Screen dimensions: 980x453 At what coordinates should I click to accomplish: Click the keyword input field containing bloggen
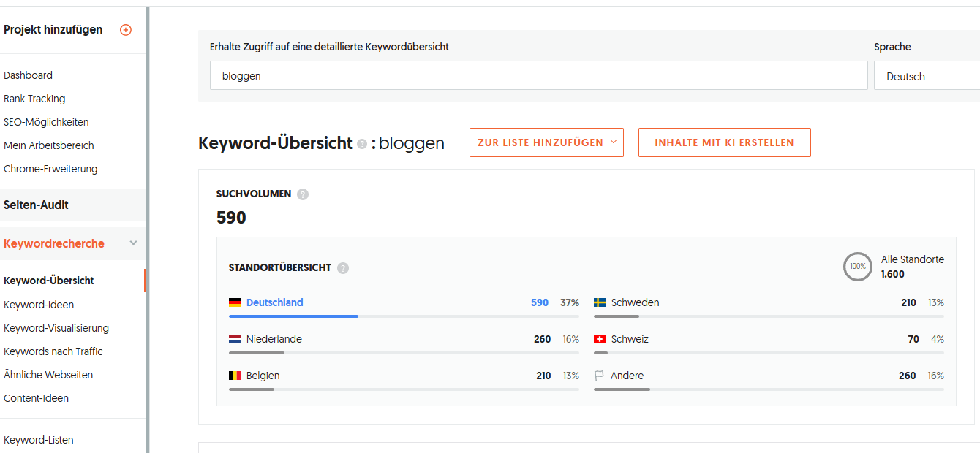tap(538, 76)
